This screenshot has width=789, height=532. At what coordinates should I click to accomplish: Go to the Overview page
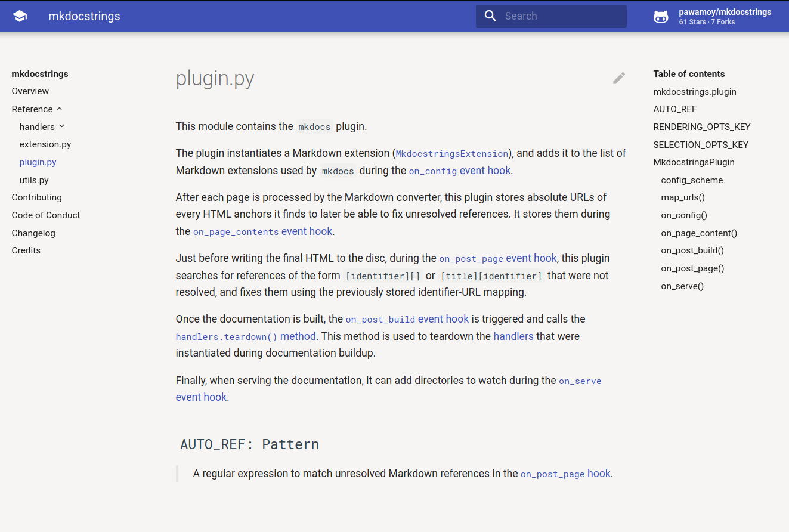click(x=30, y=91)
